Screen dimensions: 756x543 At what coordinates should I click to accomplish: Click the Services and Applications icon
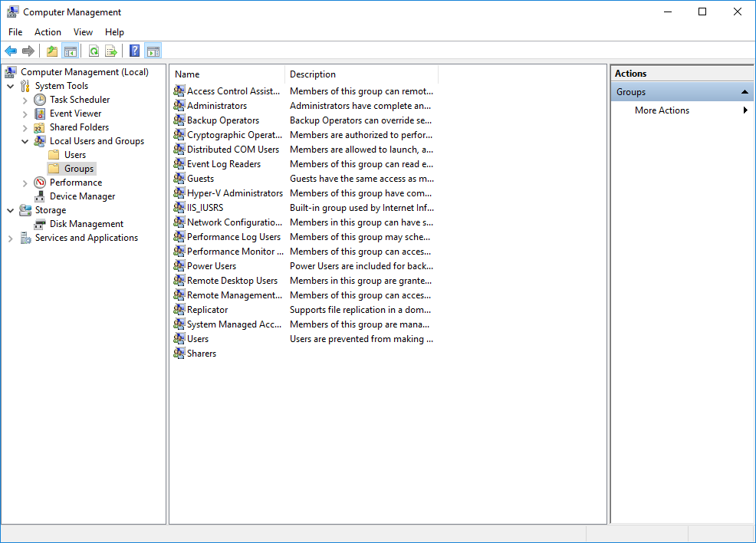pos(25,238)
